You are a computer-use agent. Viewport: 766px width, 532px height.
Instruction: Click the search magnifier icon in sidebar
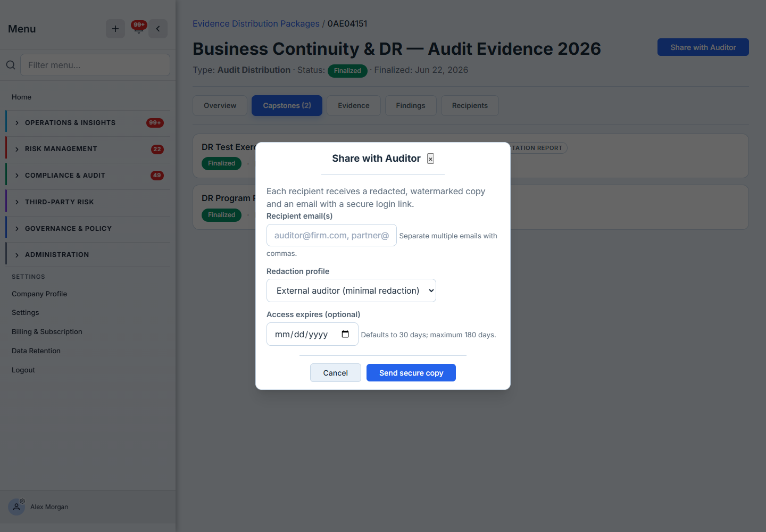pos(11,65)
